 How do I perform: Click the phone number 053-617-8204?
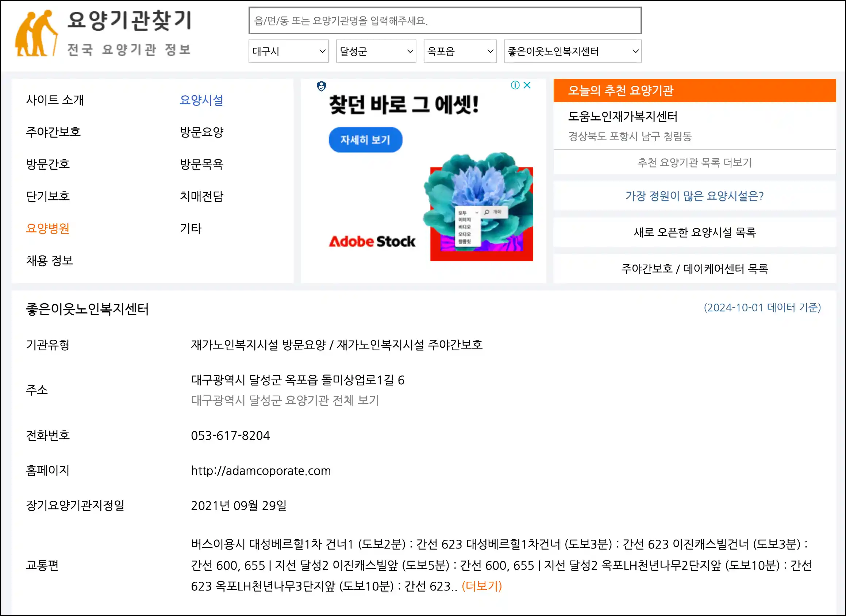coord(230,435)
